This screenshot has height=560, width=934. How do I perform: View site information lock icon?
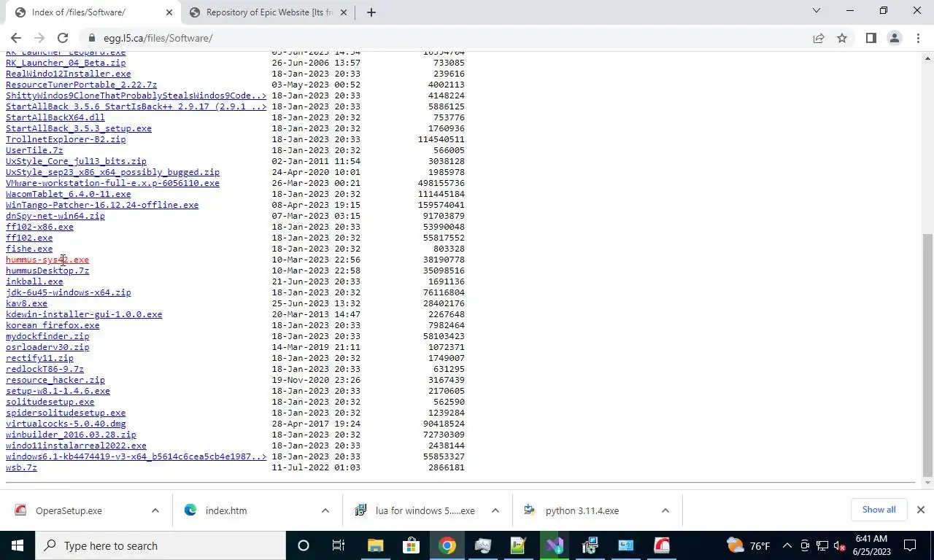click(92, 38)
